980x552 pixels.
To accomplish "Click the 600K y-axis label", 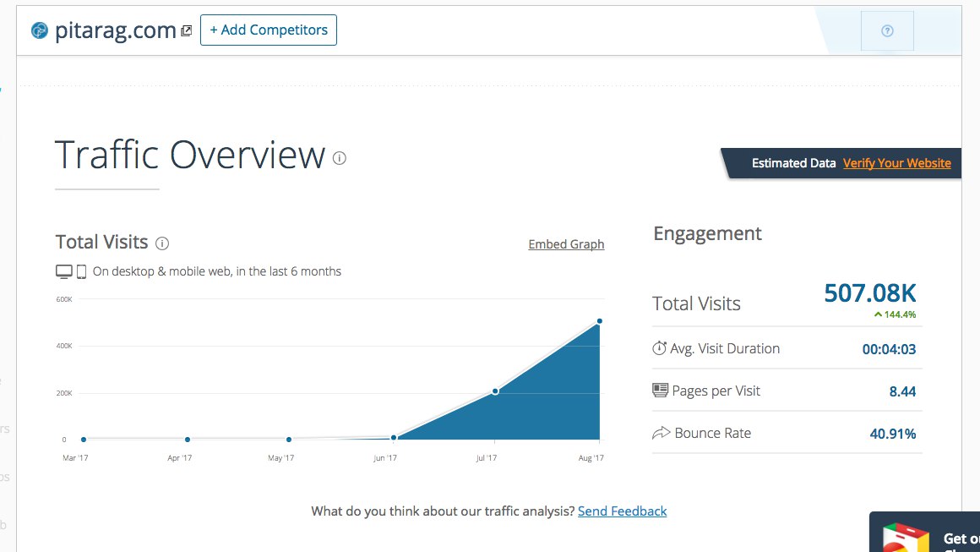I will (x=64, y=299).
